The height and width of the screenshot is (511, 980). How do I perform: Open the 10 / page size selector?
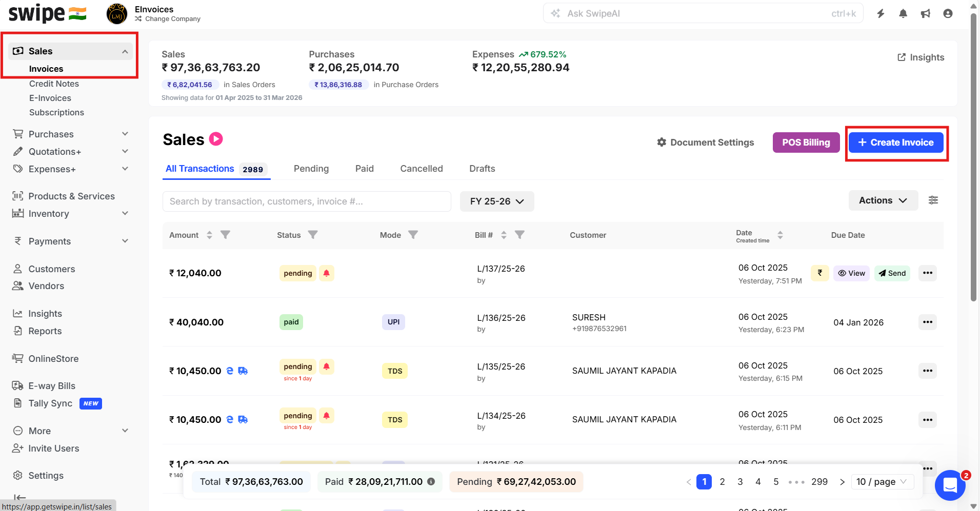pyautogui.click(x=882, y=482)
